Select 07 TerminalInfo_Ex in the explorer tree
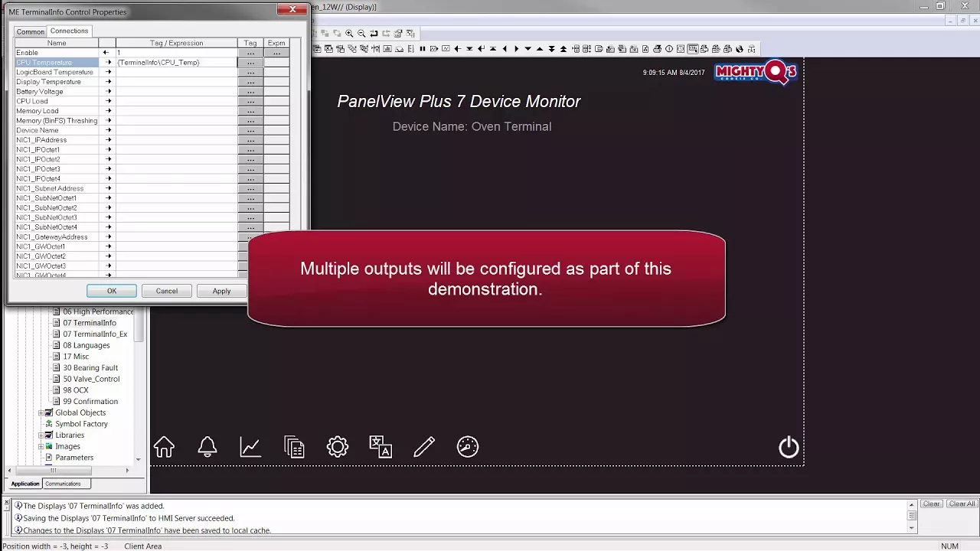The height and width of the screenshot is (551, 980). tap(95, 334)
